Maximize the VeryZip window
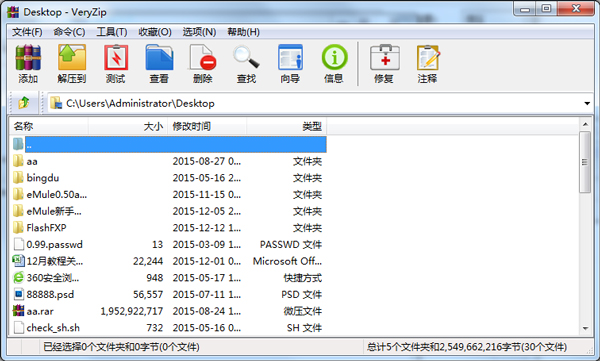This screenshot has width=600, height=361. pyautogui.click(x=546, y=9)
